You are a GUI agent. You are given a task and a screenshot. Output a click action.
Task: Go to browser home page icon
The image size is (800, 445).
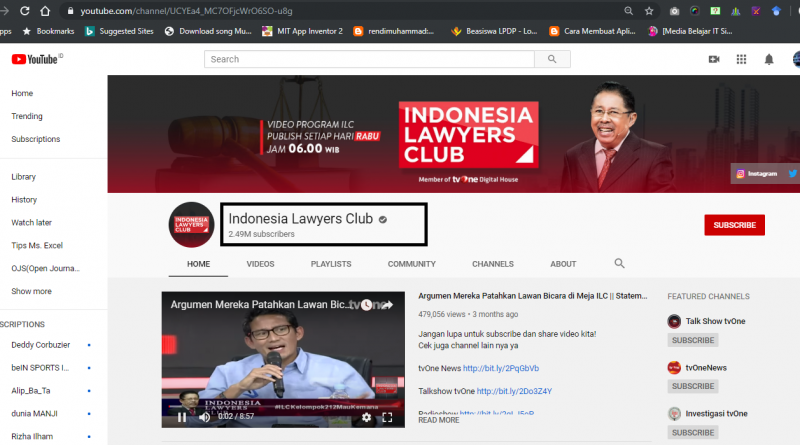[45, 11]
